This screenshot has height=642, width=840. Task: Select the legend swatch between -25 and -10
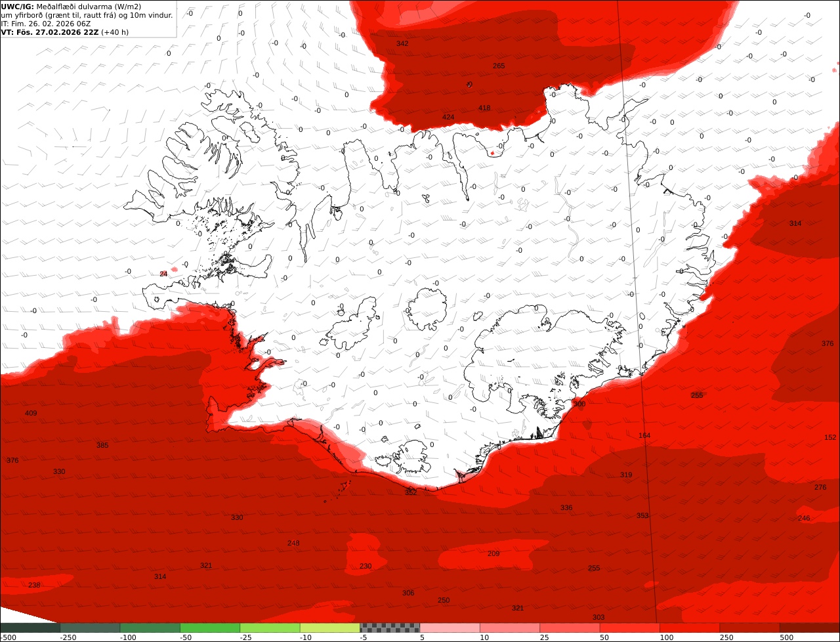coord(270,628)
